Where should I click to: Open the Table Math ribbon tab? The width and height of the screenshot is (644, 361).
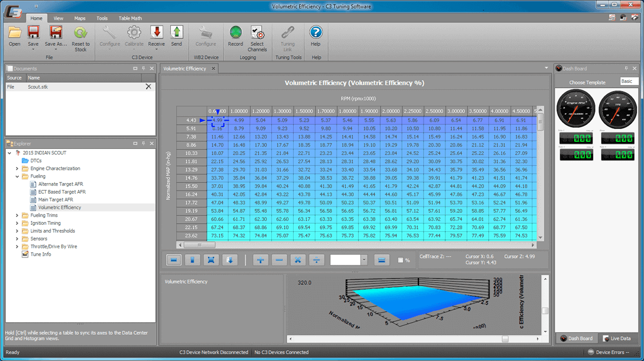coord(130,18)
